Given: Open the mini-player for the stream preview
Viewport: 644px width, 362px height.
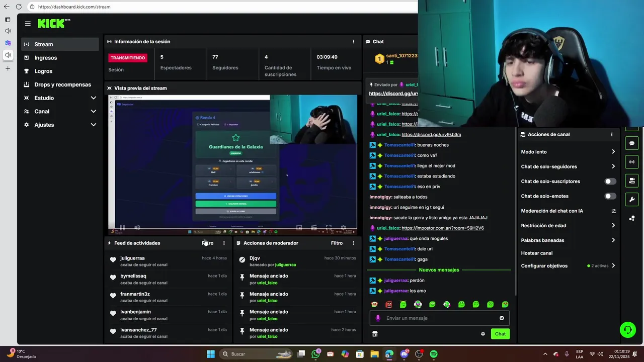Looking at the screenshot, I should (x=299, y=228).
